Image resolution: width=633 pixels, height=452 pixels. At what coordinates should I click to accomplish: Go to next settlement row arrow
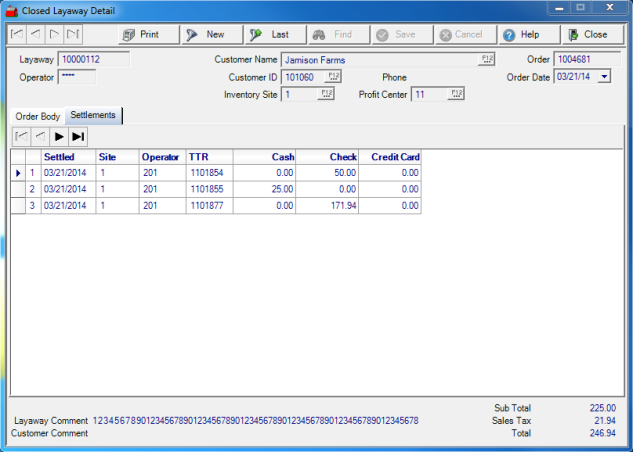tap(59, 136)
